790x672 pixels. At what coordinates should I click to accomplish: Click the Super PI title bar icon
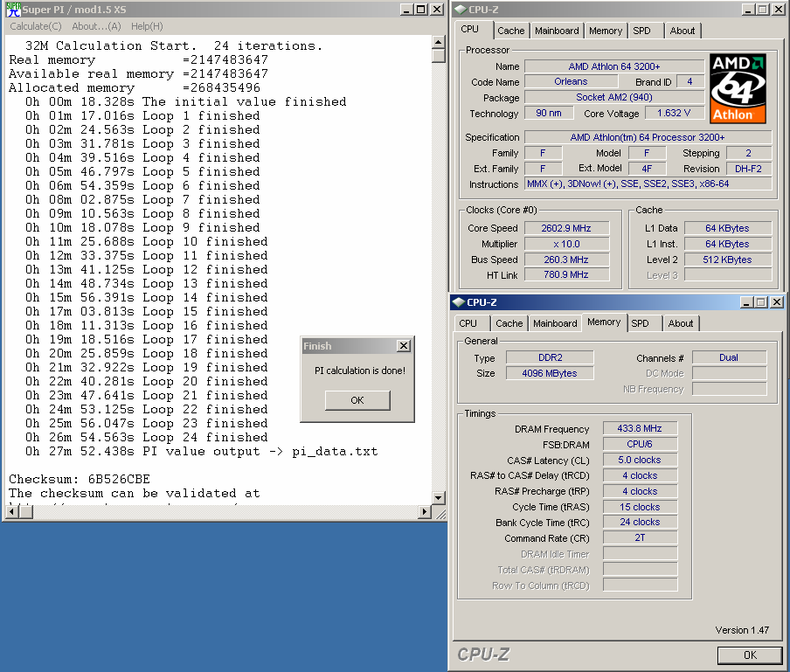tap(13, 10)
